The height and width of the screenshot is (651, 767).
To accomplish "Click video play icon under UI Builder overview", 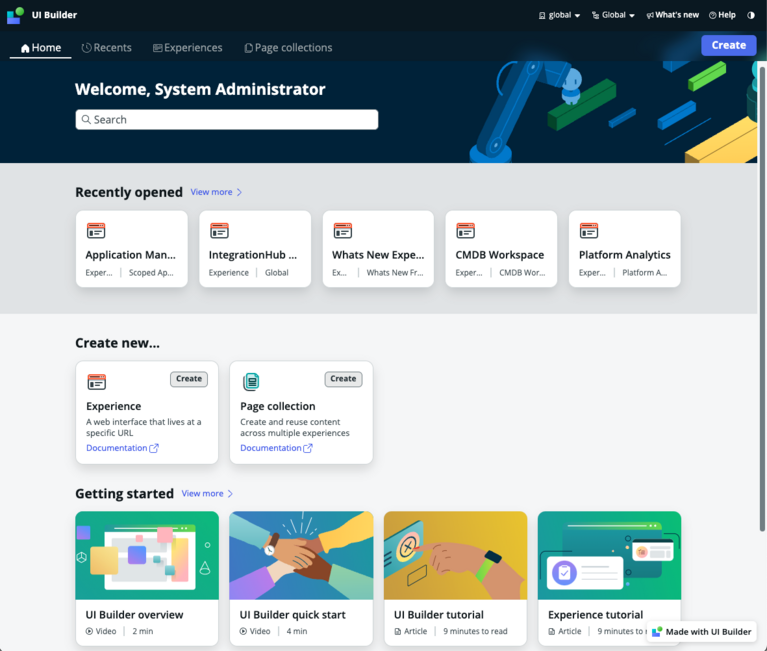I will point(90,631).
